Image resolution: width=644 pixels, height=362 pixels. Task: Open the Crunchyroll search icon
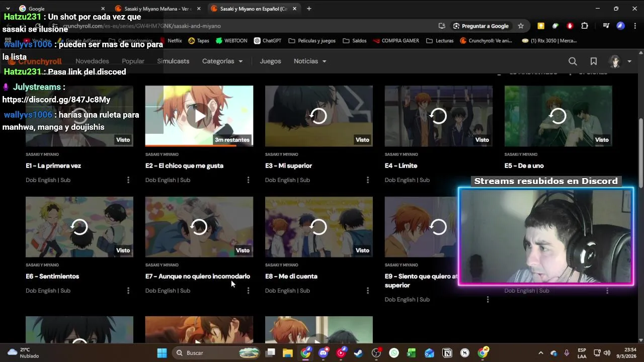573,61
